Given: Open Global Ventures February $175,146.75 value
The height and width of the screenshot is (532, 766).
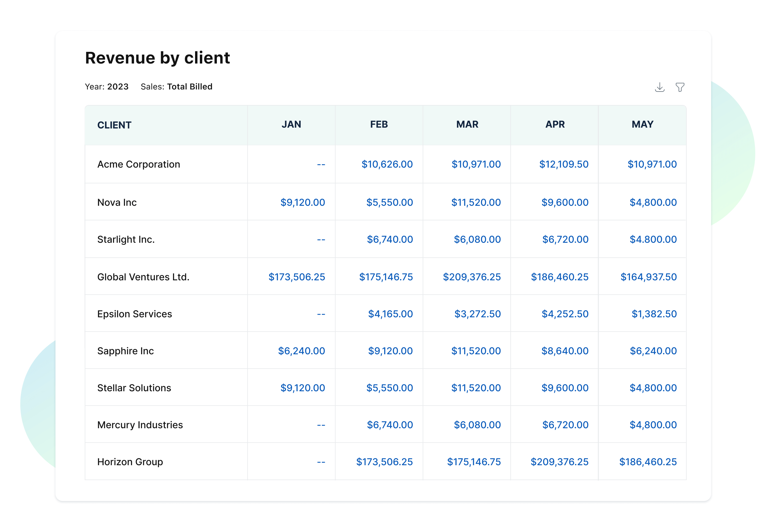Looking at the screenshot, I should click(x=386, y=277).
